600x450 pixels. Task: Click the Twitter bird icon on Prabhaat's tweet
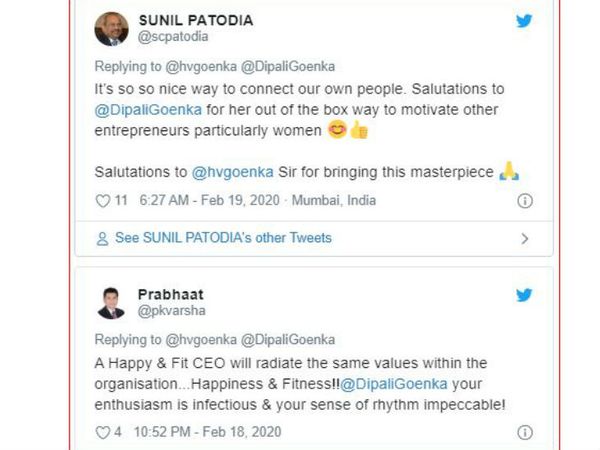[x=524, y=295]
